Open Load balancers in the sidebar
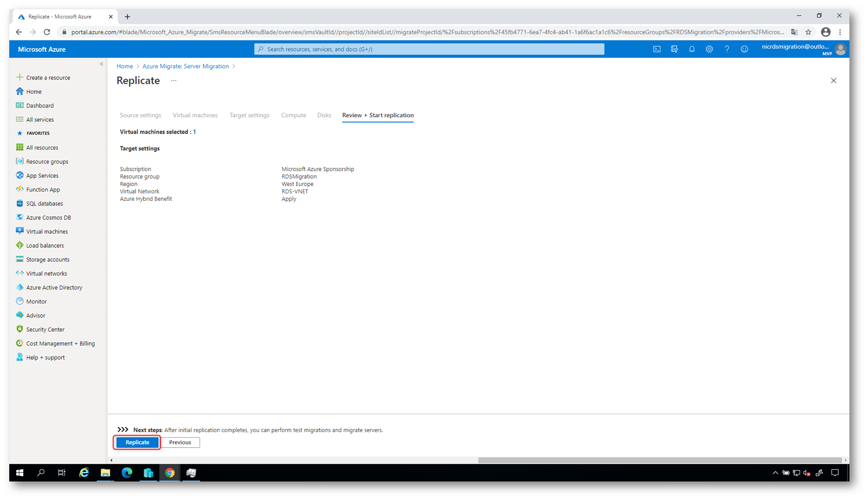Viewport: 868px width, 500px height. point(45,245)
